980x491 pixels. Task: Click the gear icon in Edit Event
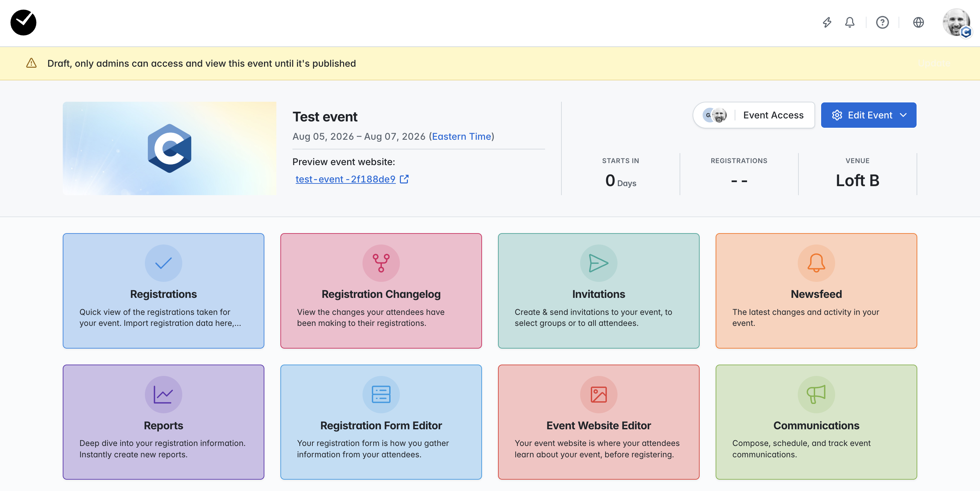coord(837,115)
